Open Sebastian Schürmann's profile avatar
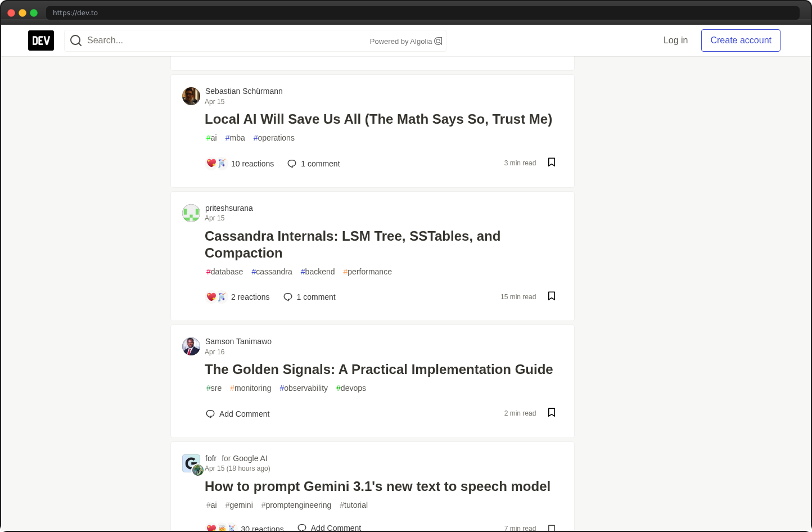Viewport: 812px width, 532px height. 191,96
